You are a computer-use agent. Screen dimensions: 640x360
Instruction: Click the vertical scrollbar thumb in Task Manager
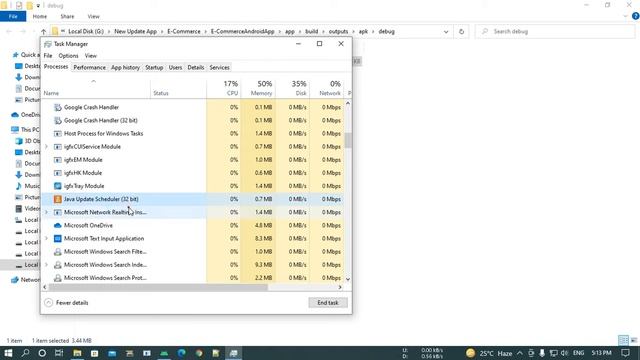tap(348, 140)
